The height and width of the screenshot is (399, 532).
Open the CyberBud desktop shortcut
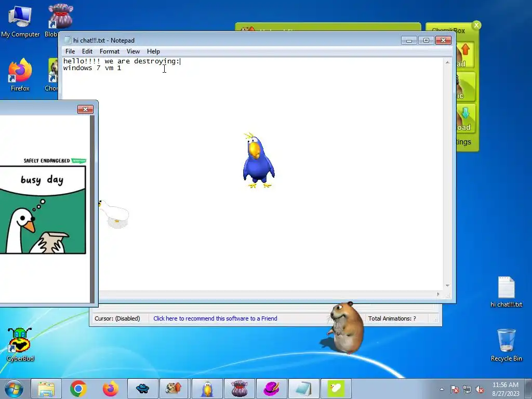click(x=20, y=344)
